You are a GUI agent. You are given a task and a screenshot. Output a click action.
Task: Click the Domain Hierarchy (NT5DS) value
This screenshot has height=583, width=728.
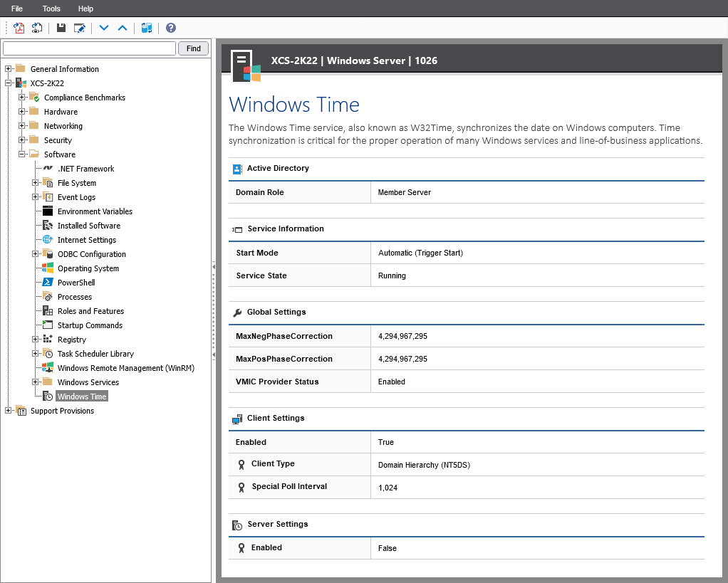[x=424, y=465]
